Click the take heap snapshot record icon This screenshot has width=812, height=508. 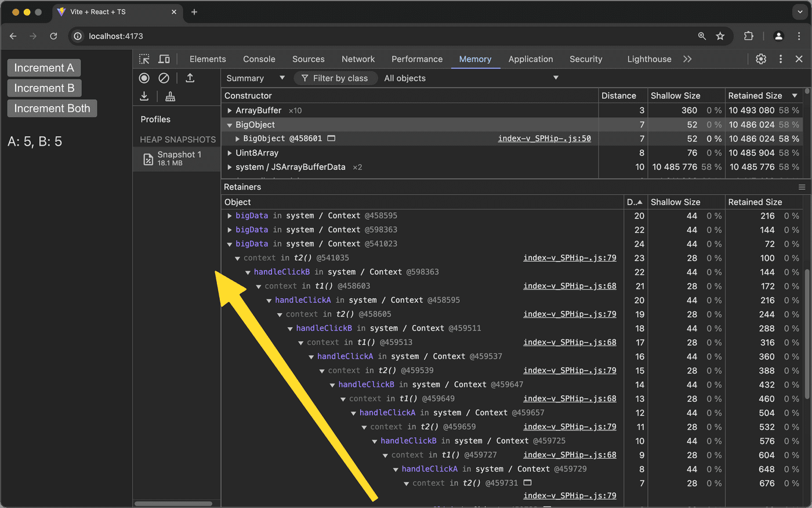pos(144,78)
